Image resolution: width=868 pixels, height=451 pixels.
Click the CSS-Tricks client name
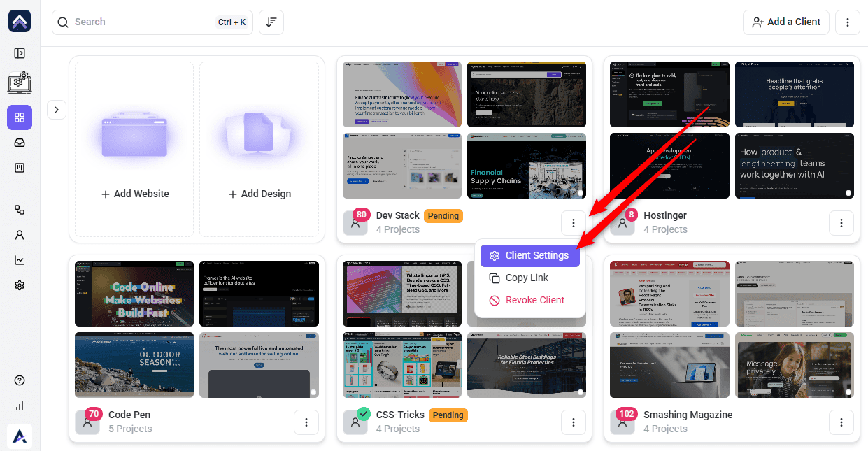tap(400, 415)
